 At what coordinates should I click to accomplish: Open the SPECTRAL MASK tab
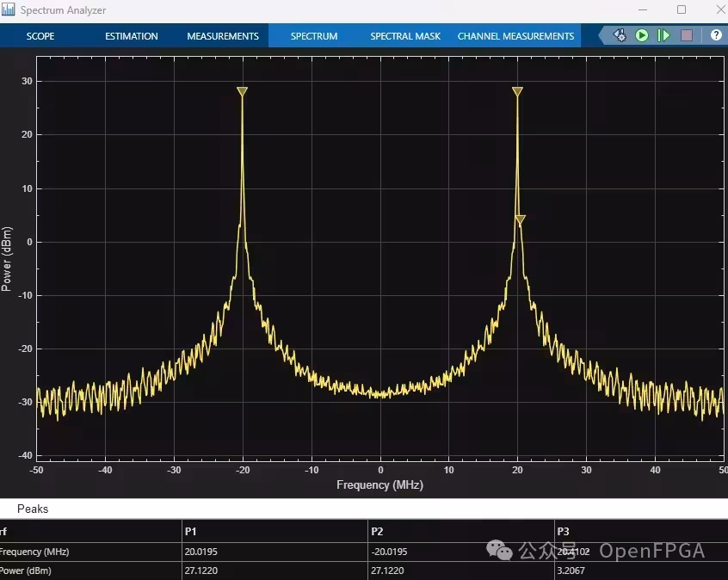point(405,36)
